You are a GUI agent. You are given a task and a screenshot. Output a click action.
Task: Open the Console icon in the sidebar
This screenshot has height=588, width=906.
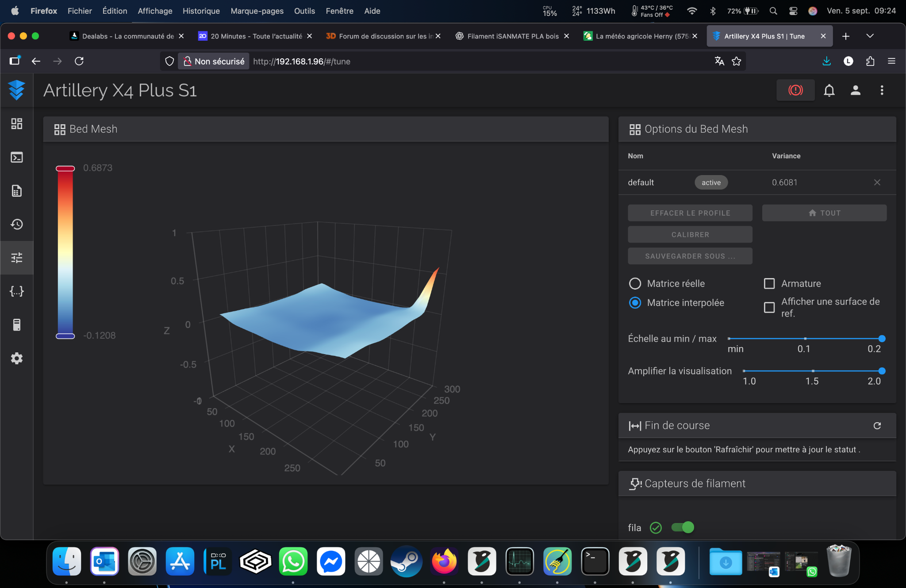pyautogui.click(x=17, y=157)
